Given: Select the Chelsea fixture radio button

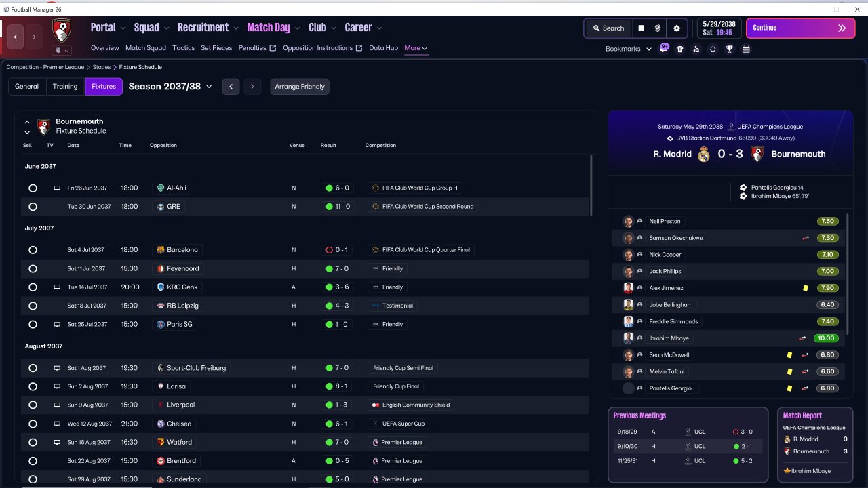Looking at the screenshot, I should click(x=33, y=424).
